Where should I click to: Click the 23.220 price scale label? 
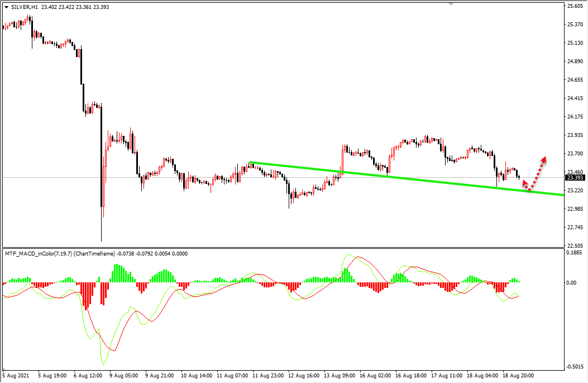point(575,190)
